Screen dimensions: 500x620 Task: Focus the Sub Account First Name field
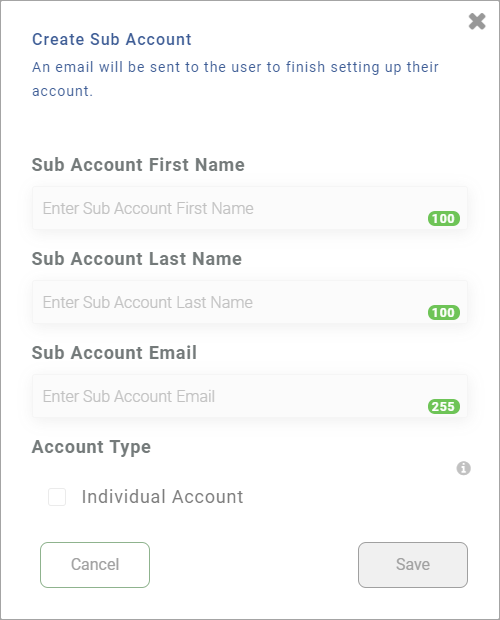click(x=250, y=208)
